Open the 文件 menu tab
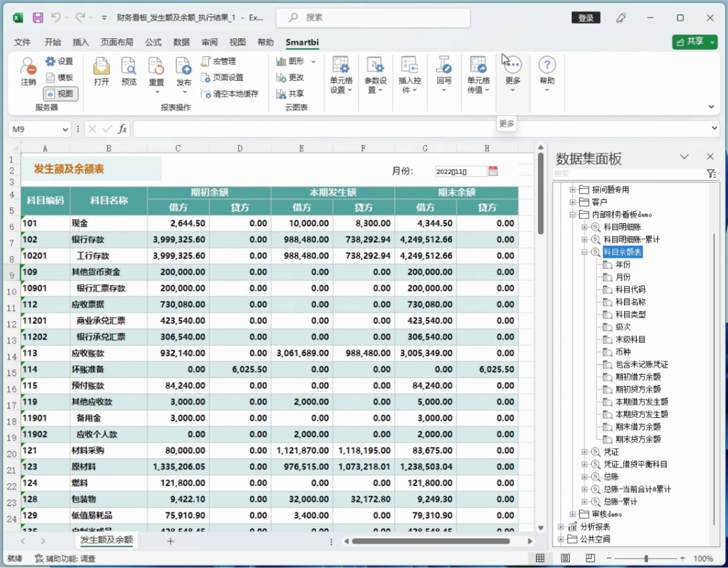This screenshot has width=728, height=568. point(22,42)
